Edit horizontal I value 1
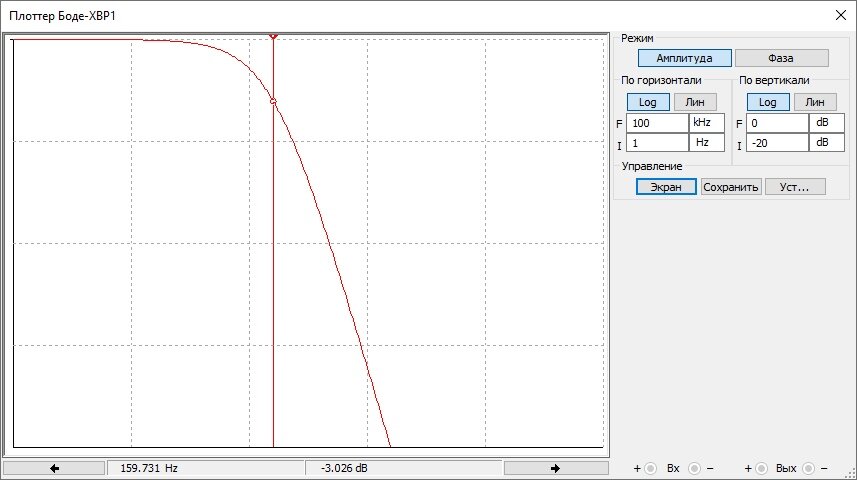 tap(657, 143)
